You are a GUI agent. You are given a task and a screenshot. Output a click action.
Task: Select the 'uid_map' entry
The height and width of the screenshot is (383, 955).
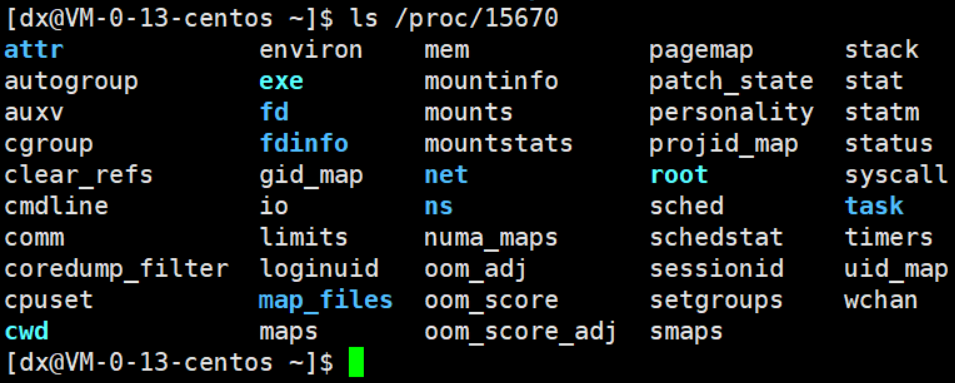click(896, 270)
